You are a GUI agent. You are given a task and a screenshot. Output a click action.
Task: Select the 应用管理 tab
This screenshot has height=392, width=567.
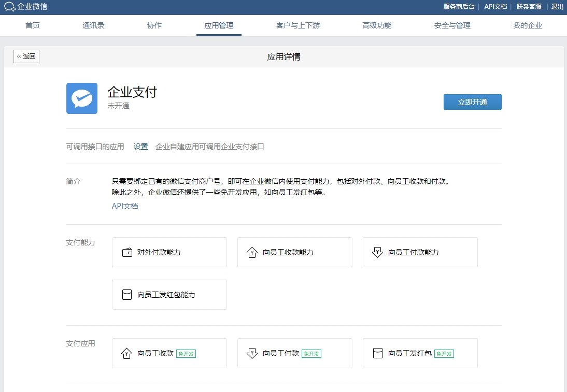tap(219, 25)
